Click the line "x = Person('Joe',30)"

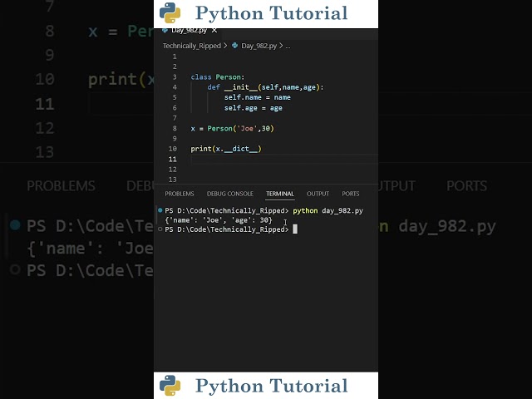click(x=232, y=129)
